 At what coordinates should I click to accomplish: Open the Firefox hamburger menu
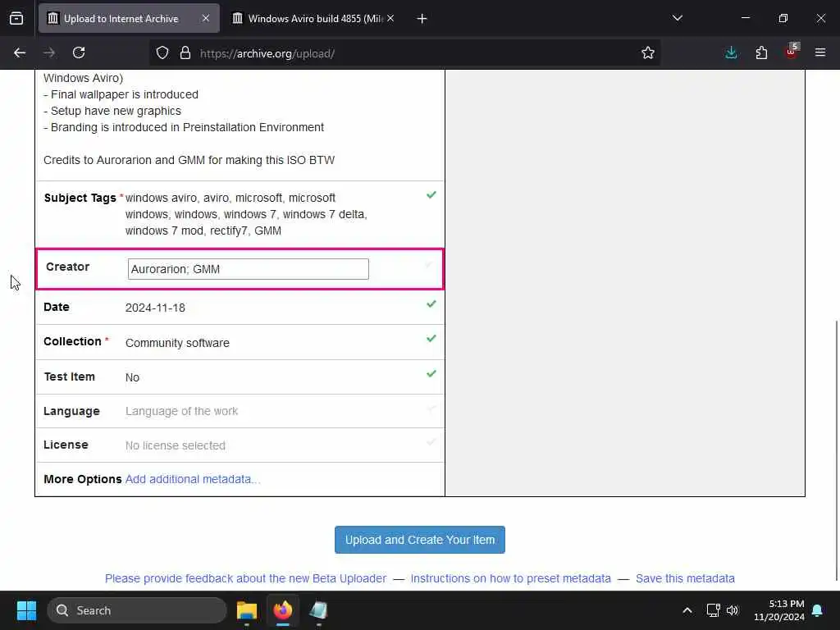820,52
